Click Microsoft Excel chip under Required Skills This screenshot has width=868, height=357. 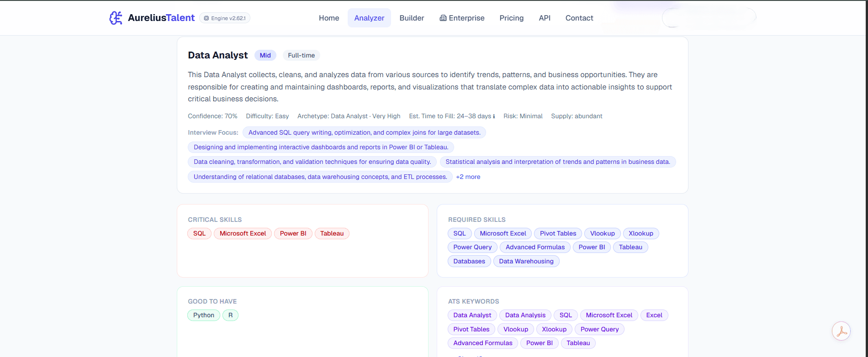[x=503, y=233]
